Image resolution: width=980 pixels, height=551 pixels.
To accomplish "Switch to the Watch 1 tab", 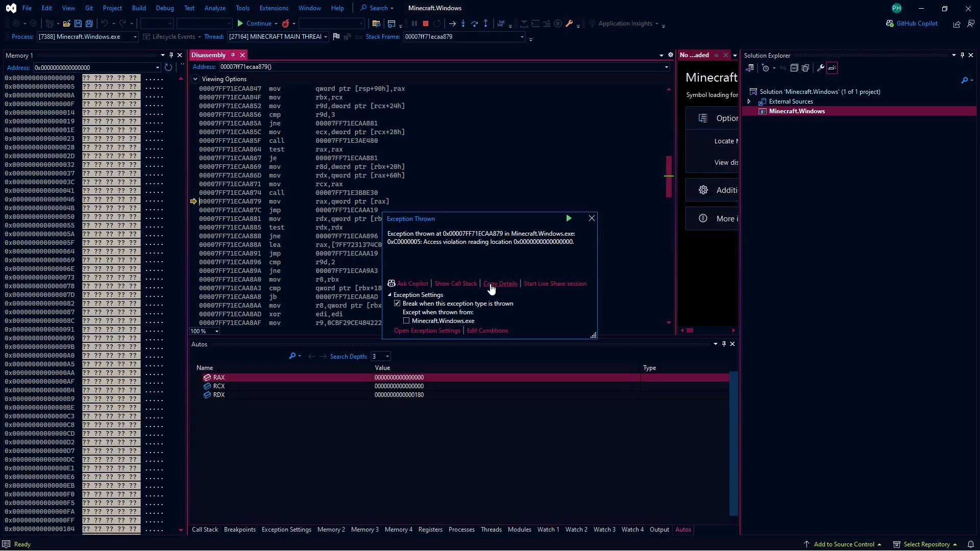I will pos(548,530).
